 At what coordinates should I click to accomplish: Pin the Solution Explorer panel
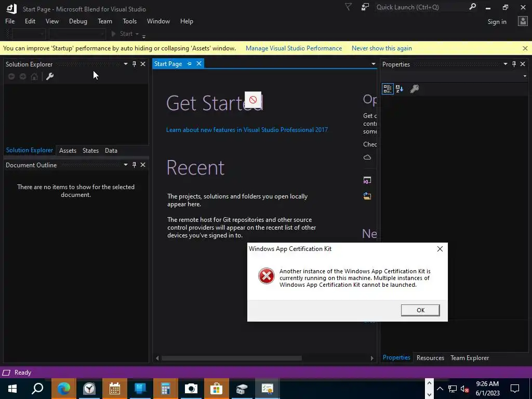pyautogui.click(x=135, y=64)
